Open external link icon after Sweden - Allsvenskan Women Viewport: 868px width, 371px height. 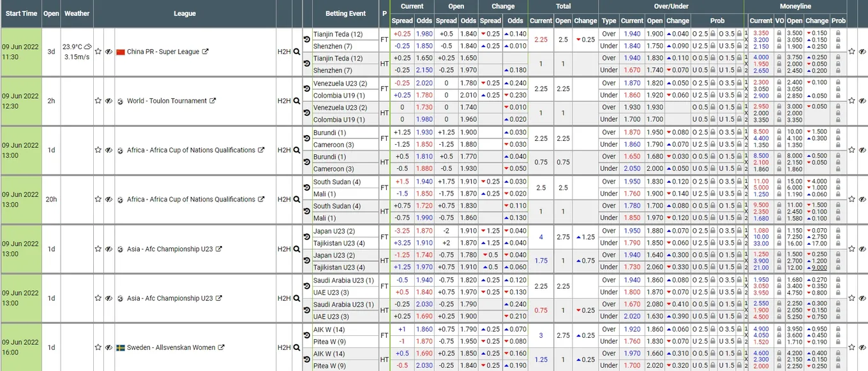(x=221, y=347)
